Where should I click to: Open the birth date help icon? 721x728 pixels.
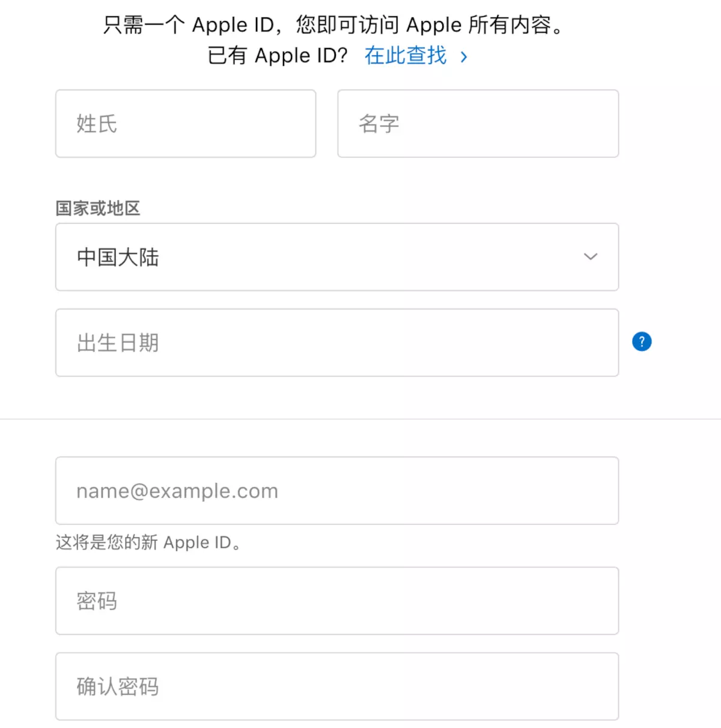642,342
